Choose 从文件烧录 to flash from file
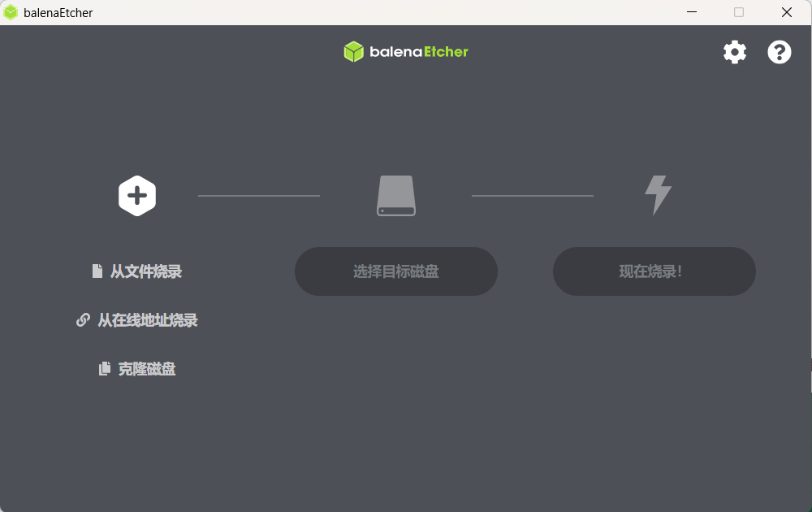Screen dimensions: 812x512 point(137,271)
